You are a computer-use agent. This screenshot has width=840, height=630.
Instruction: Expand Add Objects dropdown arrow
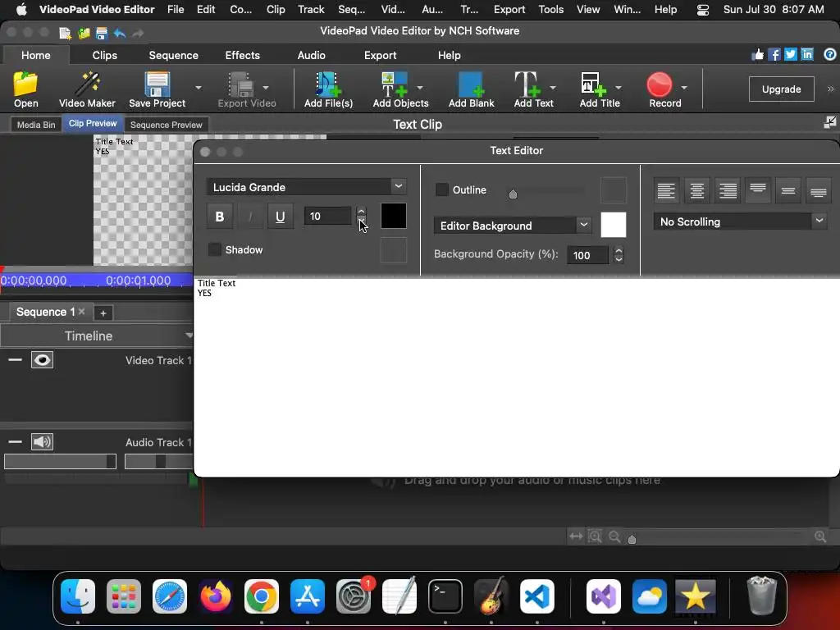point(420,87)
